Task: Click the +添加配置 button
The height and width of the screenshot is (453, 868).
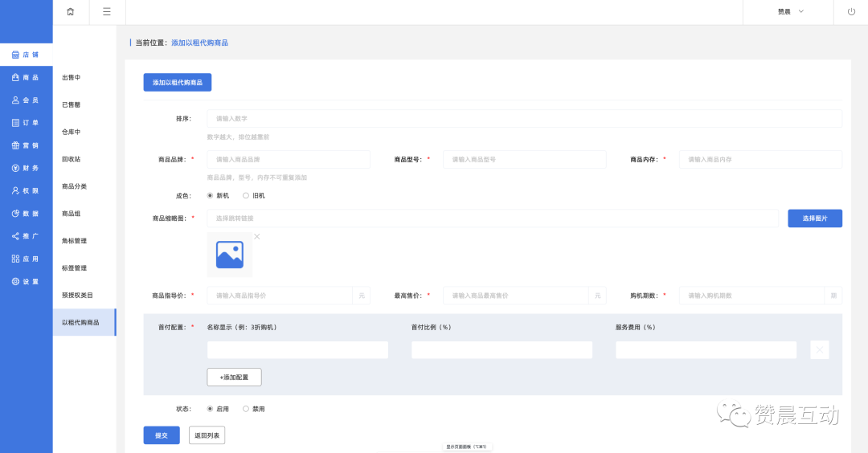Action: (x=234, y=377)
